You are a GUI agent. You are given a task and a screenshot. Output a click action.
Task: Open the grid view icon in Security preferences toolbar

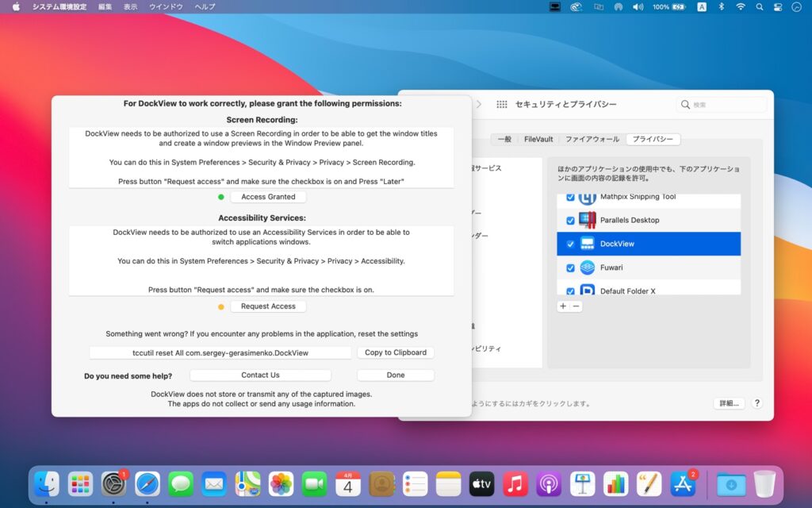click(502, 104)
